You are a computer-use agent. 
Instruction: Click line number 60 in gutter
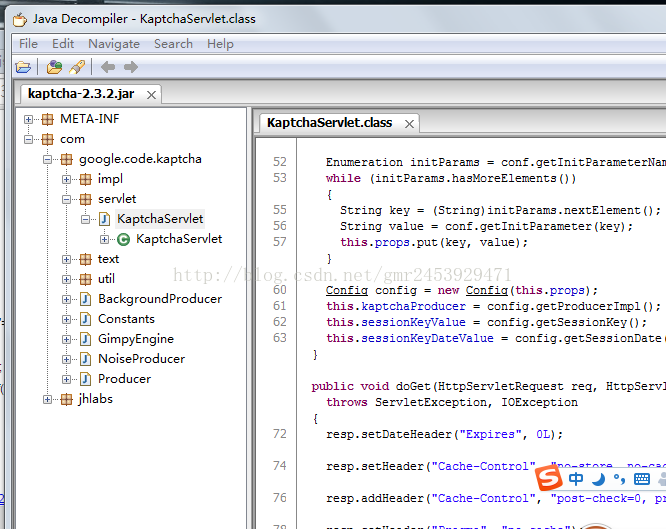(279, 290)
